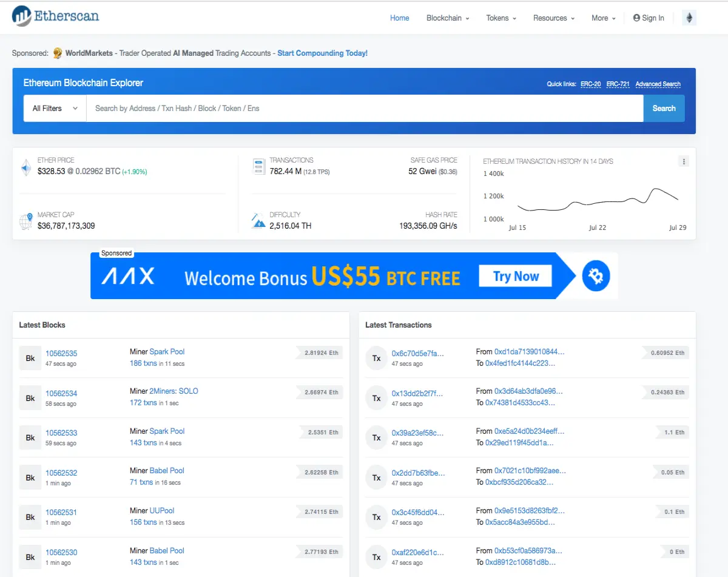Click Start Compounding Today link
This screenshot has width=728, height=577.
322,53
